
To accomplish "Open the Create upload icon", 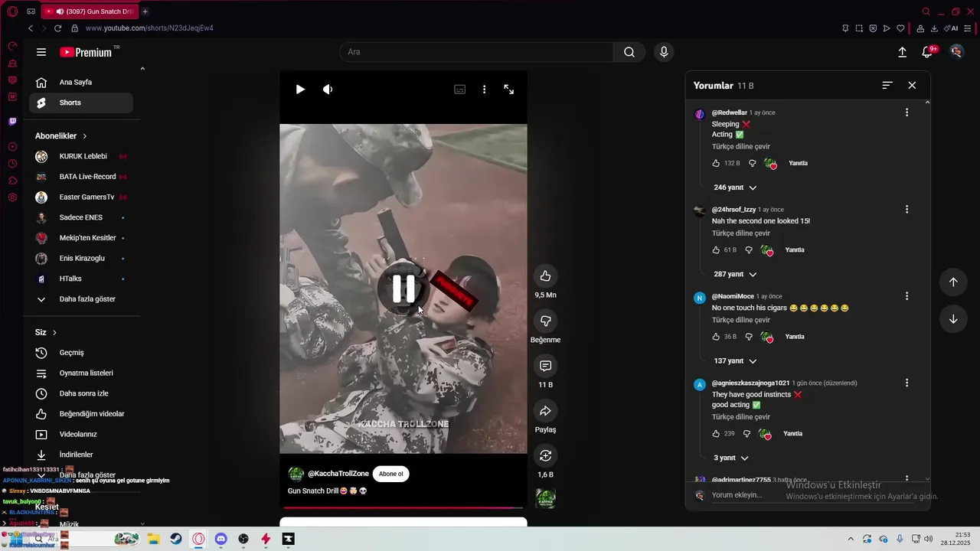I will coord(903,52).
